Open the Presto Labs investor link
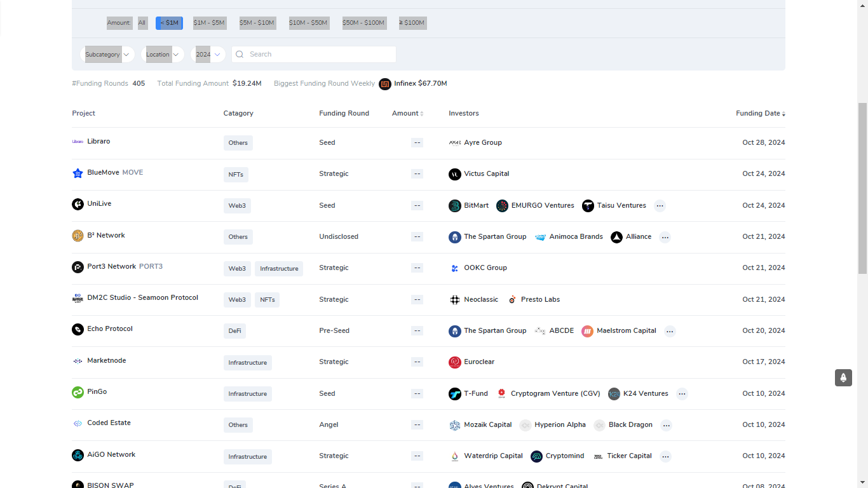The height and width of the screenshot is (488, 868). pyautogui.click(x=540, y=299)
